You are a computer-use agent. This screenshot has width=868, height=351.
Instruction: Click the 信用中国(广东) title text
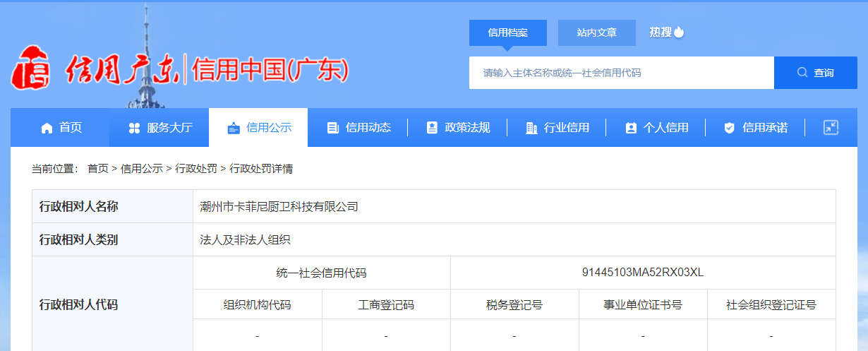(270, 70)
